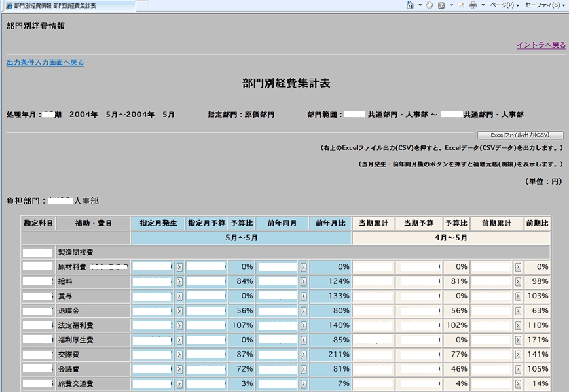Click the 当期累計 column header
Screen dimensions: 569x392
[x=373, y=223]
